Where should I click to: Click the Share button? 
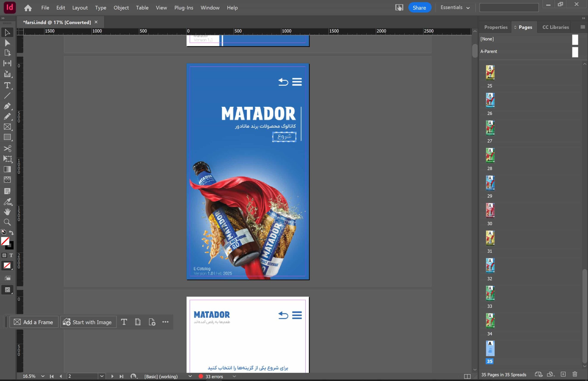click(x=419, y=8)
